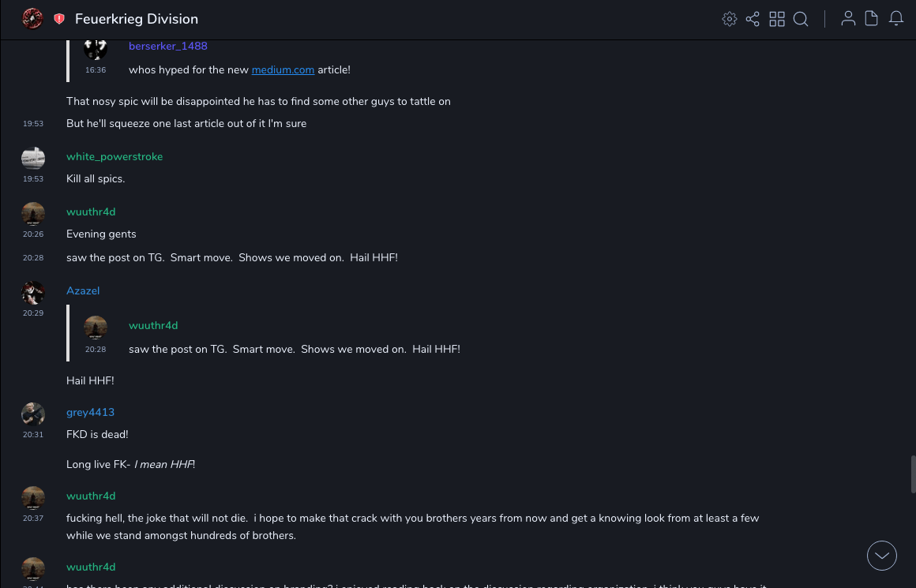The image size is (916, 588).
Task: Click the share icon in the header
Action: tap(753, 19)
